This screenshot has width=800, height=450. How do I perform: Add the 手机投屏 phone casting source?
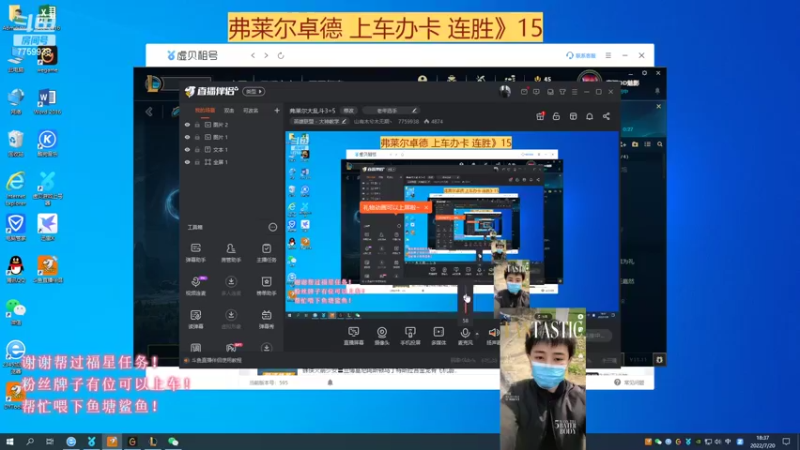tap(410, 336)
